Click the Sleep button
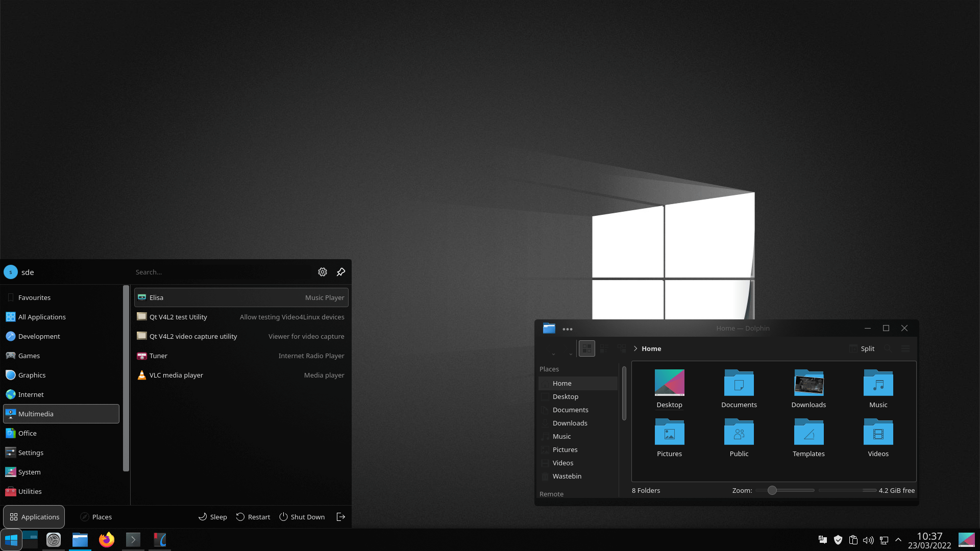 coord(212,517)
